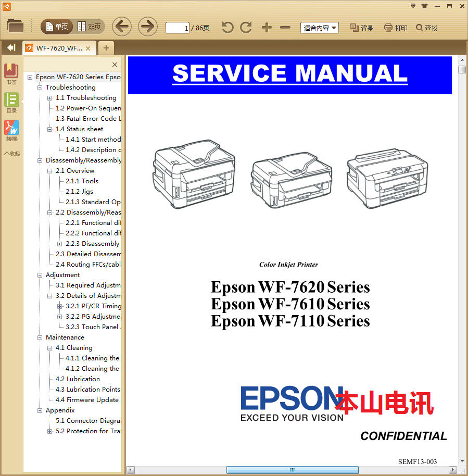Viewport: 468px width, 476px height.
Task: Open 3.2.3 Touch Panel entry
Action: 94,327
